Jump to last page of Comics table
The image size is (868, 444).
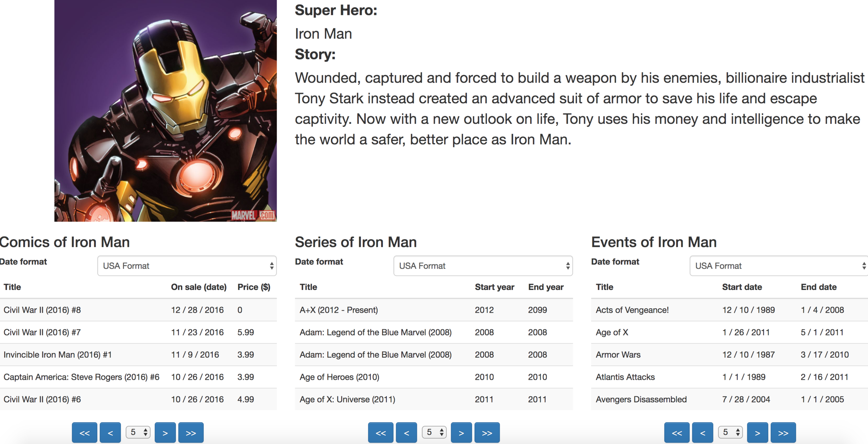[191, 433]
